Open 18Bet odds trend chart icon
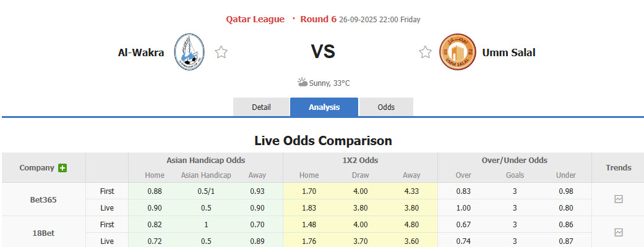 (x=618, y=232)
